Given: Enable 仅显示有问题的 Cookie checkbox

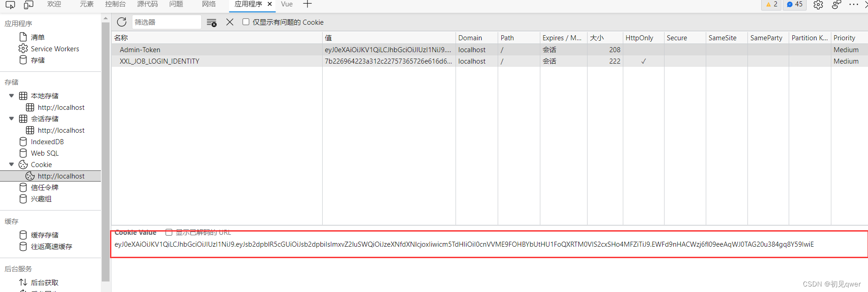Looking at the screenshot, I should tap(246, 22).
